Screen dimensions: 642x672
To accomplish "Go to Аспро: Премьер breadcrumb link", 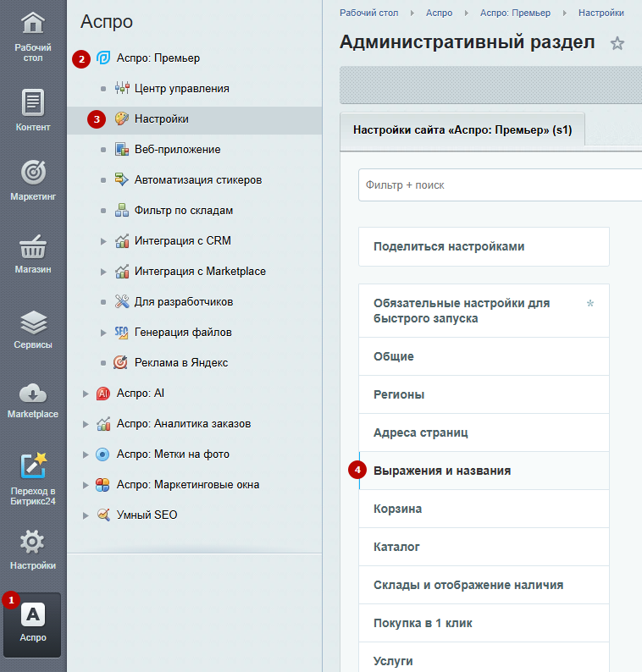I will click(515, 13).
